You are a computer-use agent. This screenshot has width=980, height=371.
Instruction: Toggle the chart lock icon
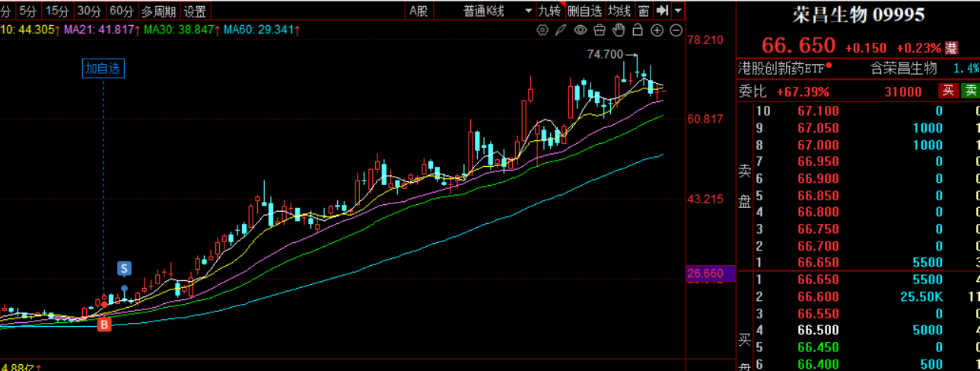[638, 30]
